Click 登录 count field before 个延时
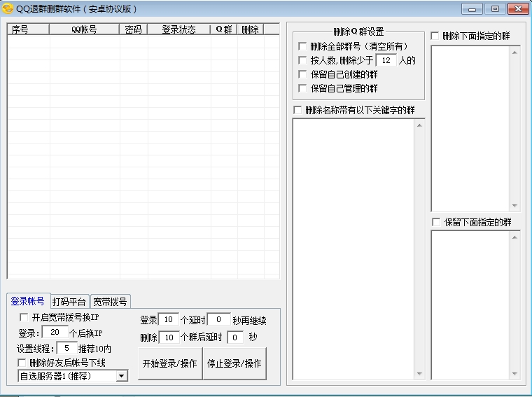The image size is (532, 397). click(169, 319)
